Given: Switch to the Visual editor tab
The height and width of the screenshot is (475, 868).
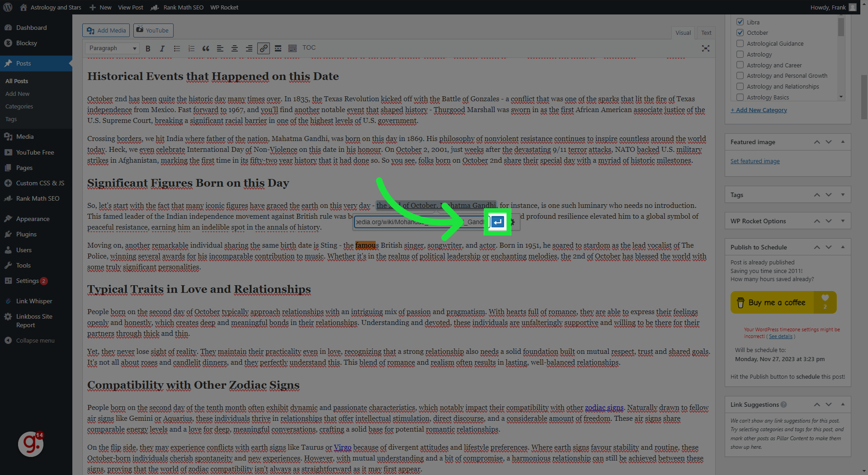Looking at the screenshot, I should pos(683,33).
